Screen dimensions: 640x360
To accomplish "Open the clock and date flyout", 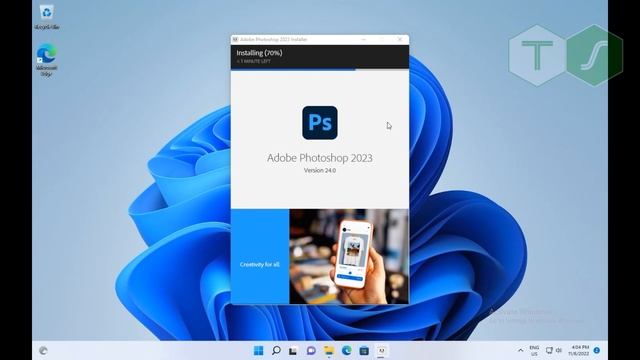I will pos(579,351).
